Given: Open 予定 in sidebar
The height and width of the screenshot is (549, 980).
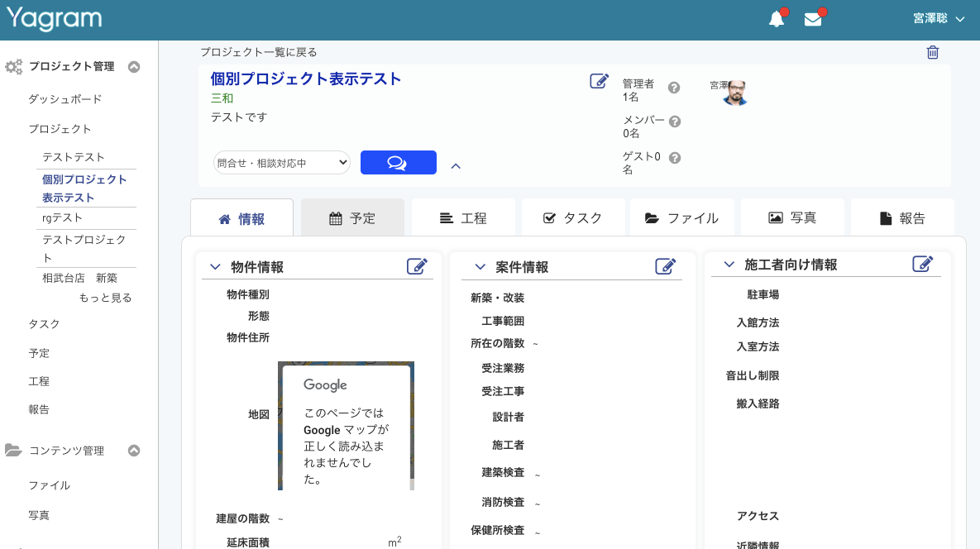Looking at the screenshot, I should pyautogui.click(x=39, y=353).
